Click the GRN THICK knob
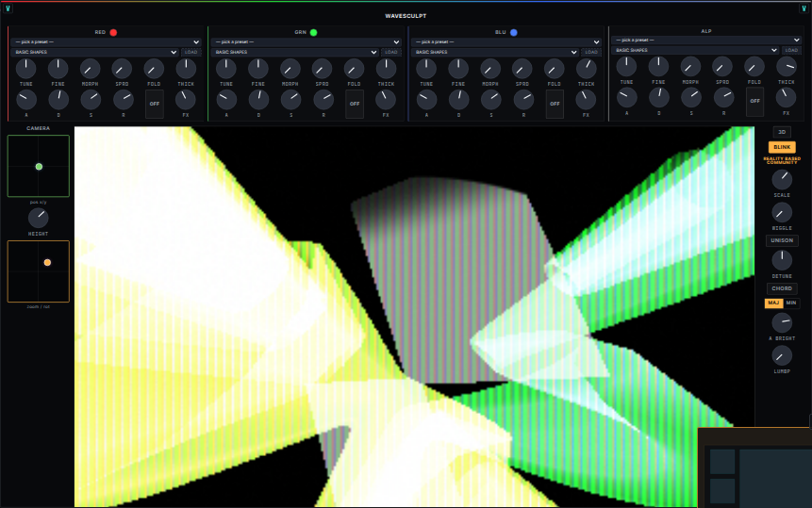 386,69
